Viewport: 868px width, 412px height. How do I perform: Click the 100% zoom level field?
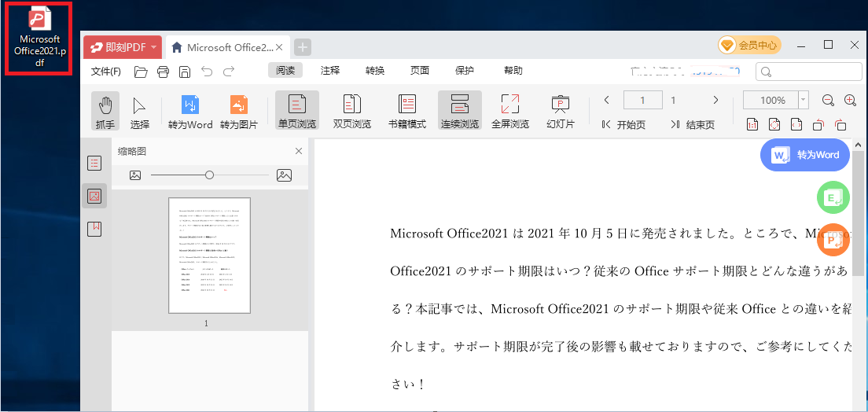coord(771,100)
